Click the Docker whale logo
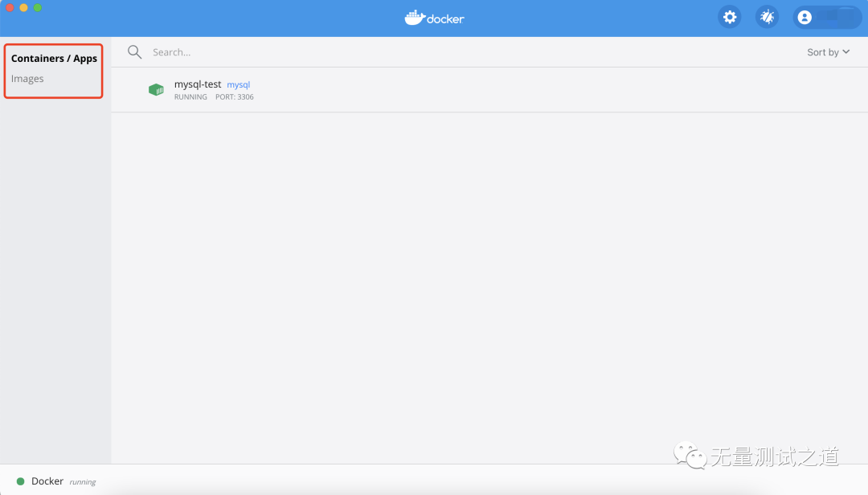 point(434,18)
